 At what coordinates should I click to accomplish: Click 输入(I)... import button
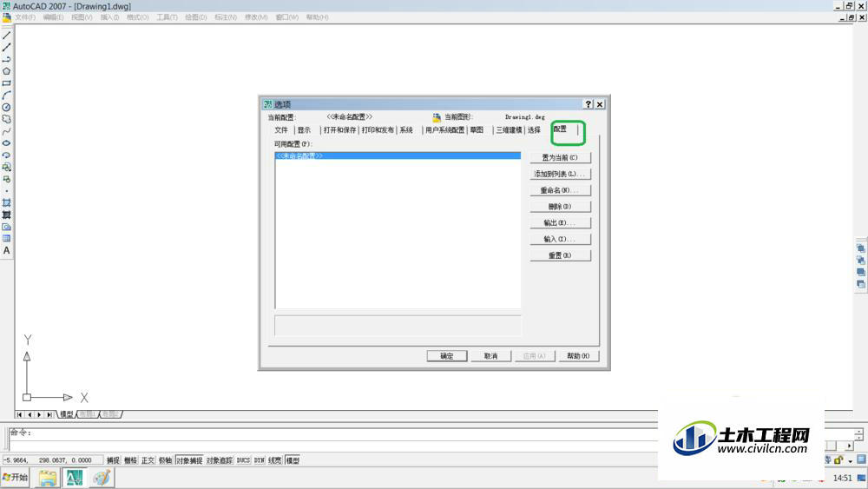(x=560, y=239)
